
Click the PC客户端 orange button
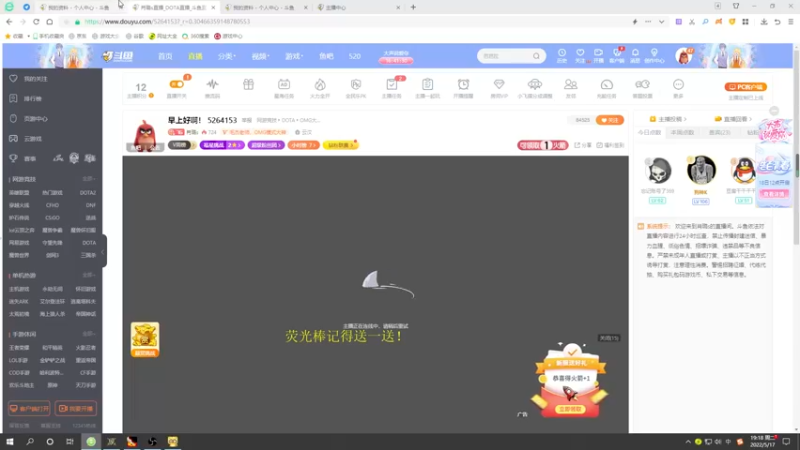pos(745,87)
